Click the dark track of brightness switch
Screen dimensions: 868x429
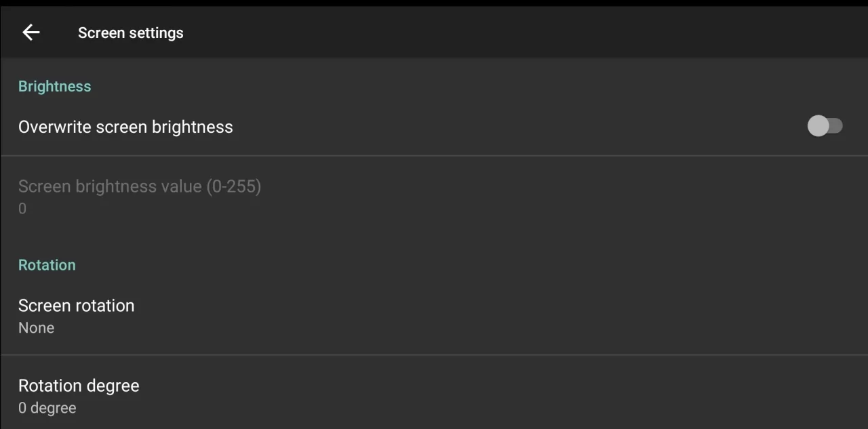[x=837, y=126]
